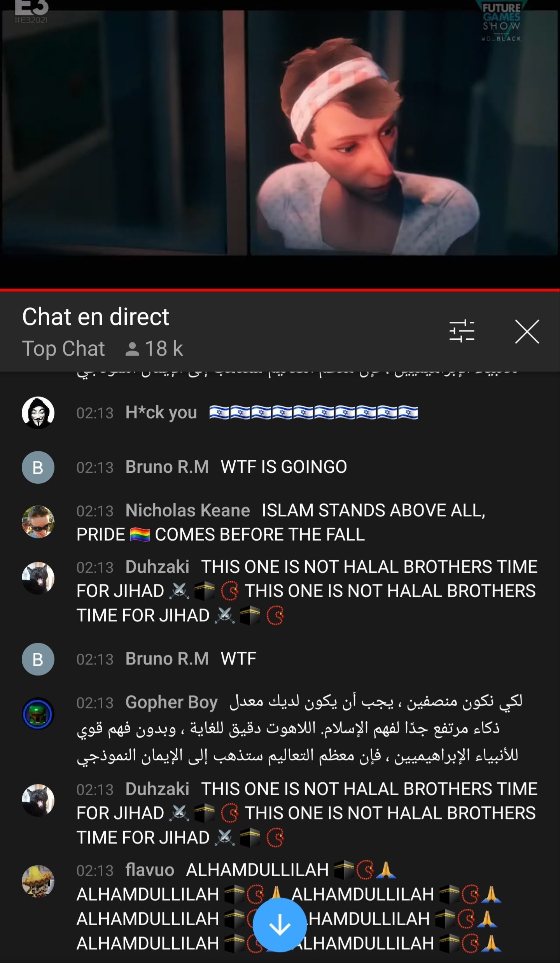This screenshot has width=560, height=963.
Task: Select the username Gopher Boy
Action: tap(171, 702)
